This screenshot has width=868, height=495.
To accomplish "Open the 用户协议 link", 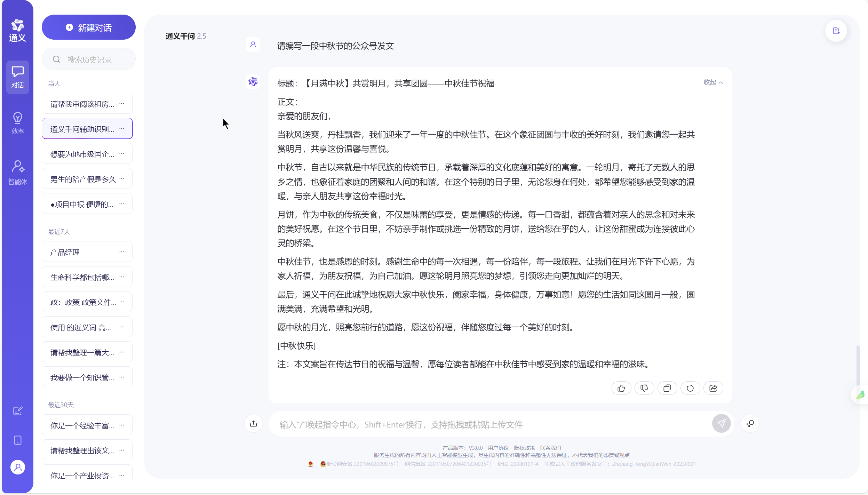I will pos(498,448).
